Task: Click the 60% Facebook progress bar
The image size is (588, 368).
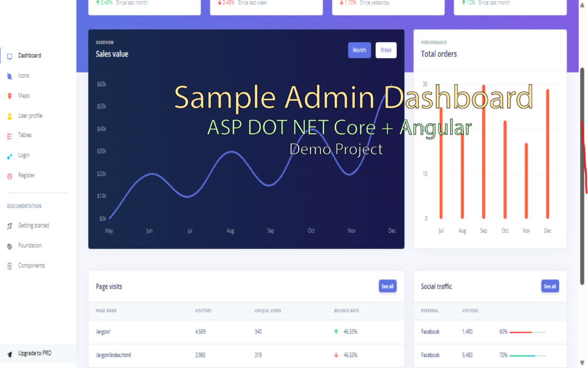Action: tap(528, 332)
